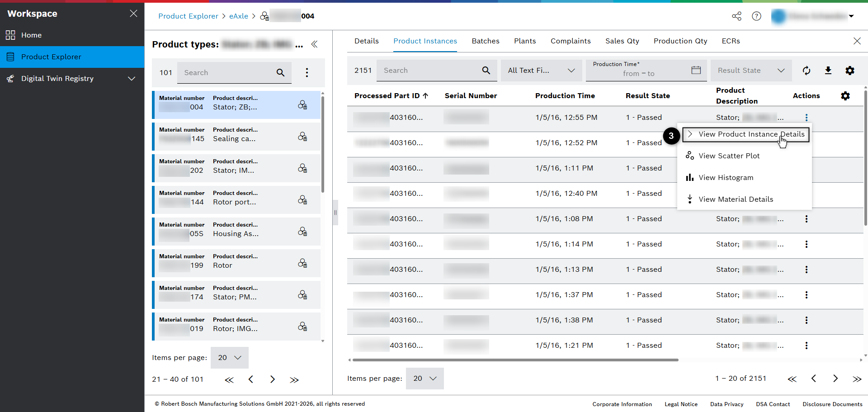The height and width of the screenshot is (412, 868).
Task: Open the Result State filter dropdown
Action: [751, 71]
